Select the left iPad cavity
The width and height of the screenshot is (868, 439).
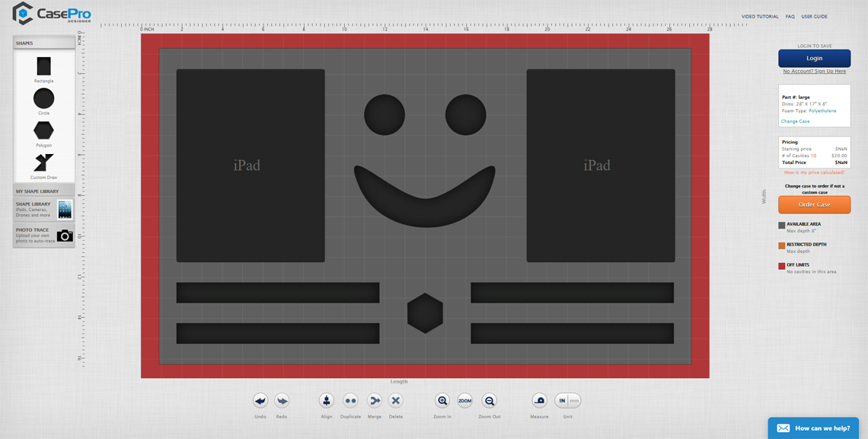[251, 165]
